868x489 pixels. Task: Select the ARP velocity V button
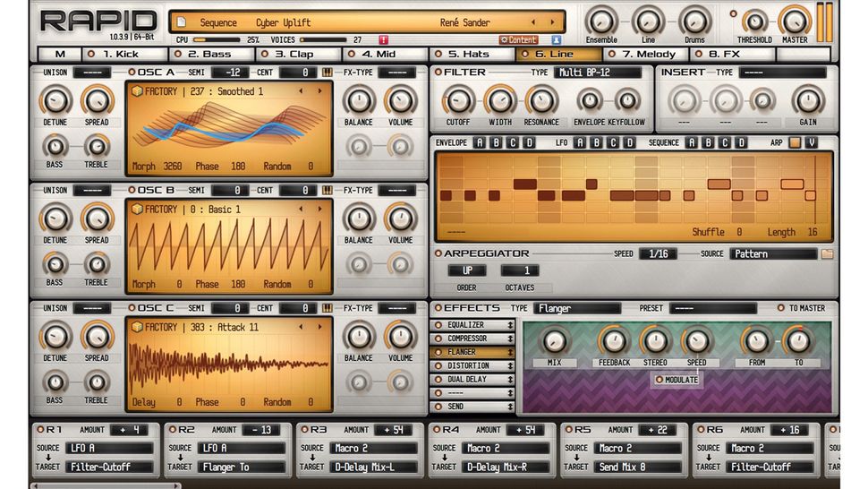[812, 143]
